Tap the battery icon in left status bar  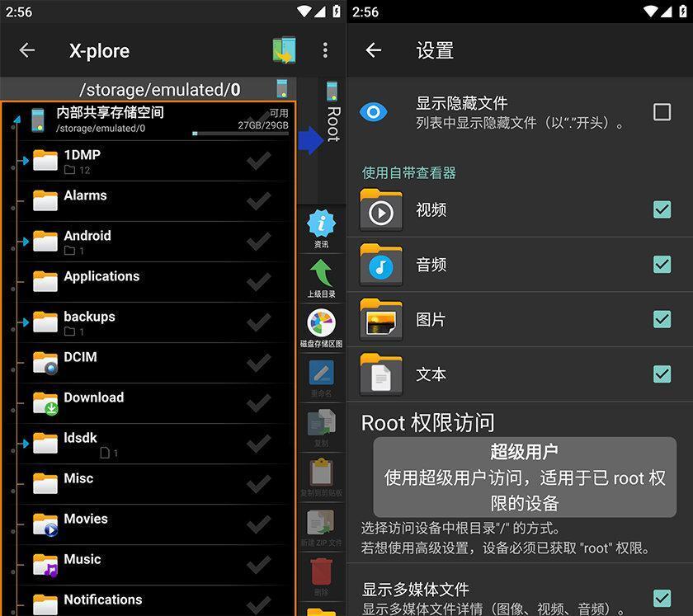point(337,11)
